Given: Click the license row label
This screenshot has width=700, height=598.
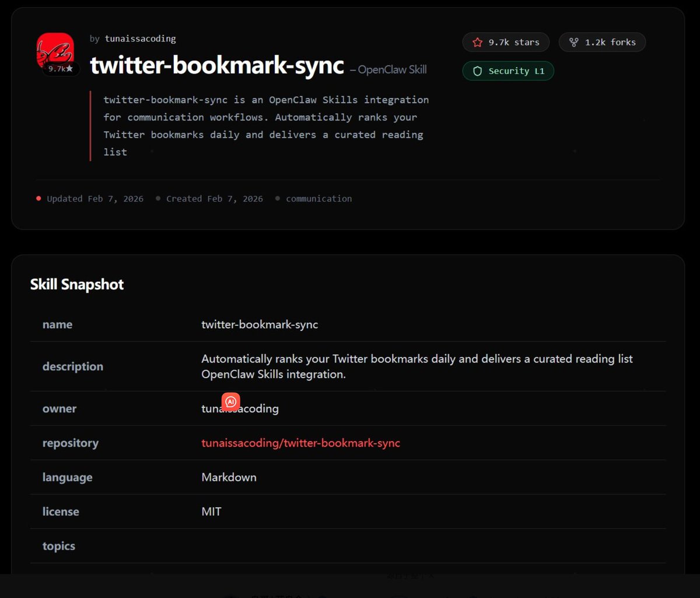Looking at the screenshot, I should point(61,512).
